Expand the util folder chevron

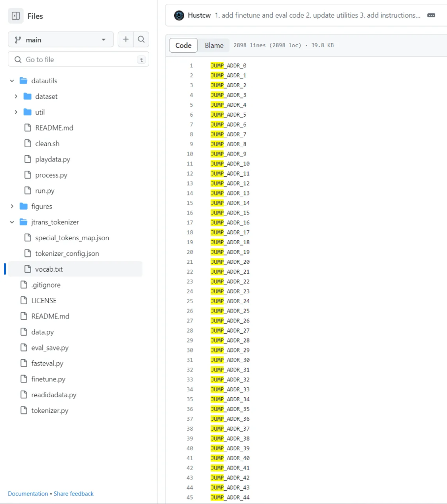pos(16,112)
